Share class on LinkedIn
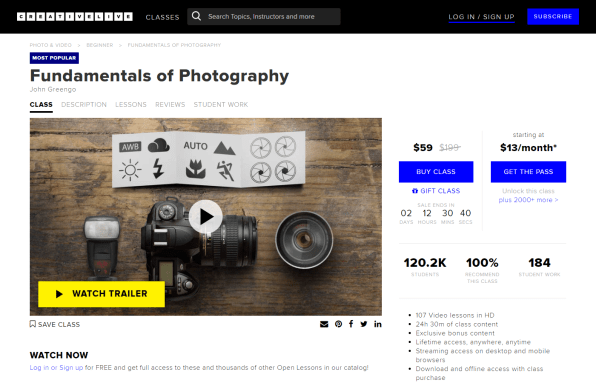Image resolution: width=596 pixels, height=383 pixels. [377, 324]
